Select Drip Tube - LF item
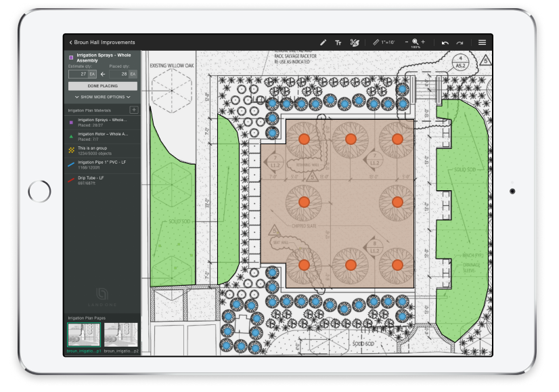Screen dimensions: 559x392 (102, 180)
